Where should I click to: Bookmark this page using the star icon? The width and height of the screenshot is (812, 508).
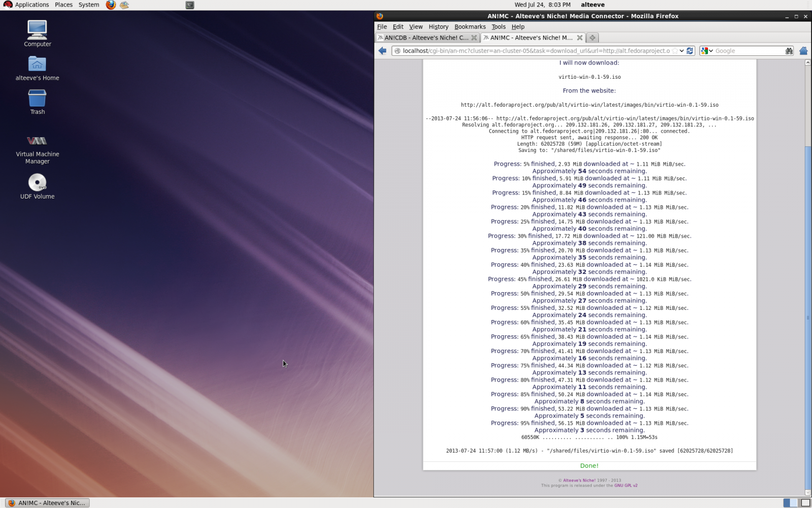pyautogui.click(x=674, y=51)
